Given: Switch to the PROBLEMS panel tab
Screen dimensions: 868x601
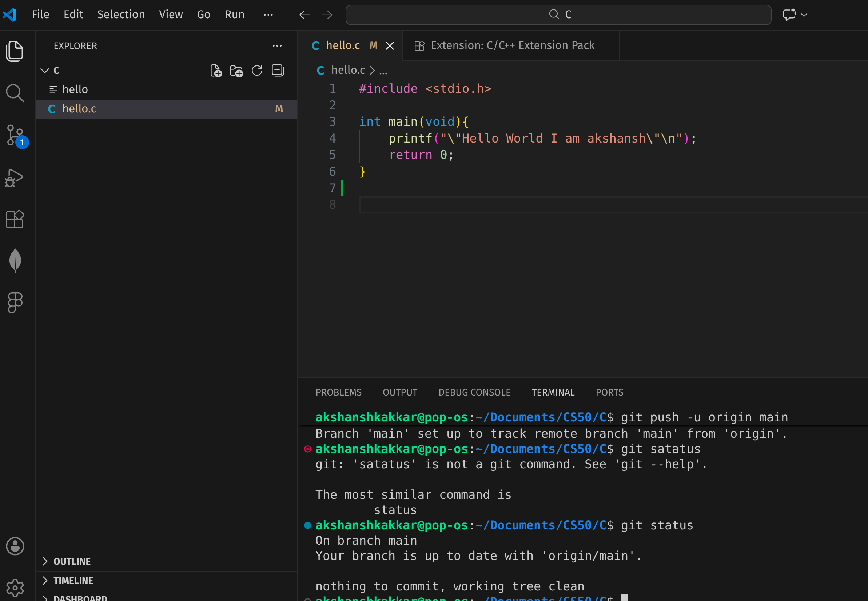Looking at the screenshot, I should [x=338, y=392].
